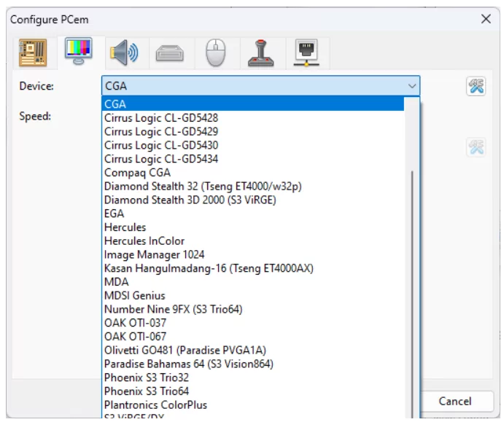Choose OAK OTI-037

tap(253, 323)
